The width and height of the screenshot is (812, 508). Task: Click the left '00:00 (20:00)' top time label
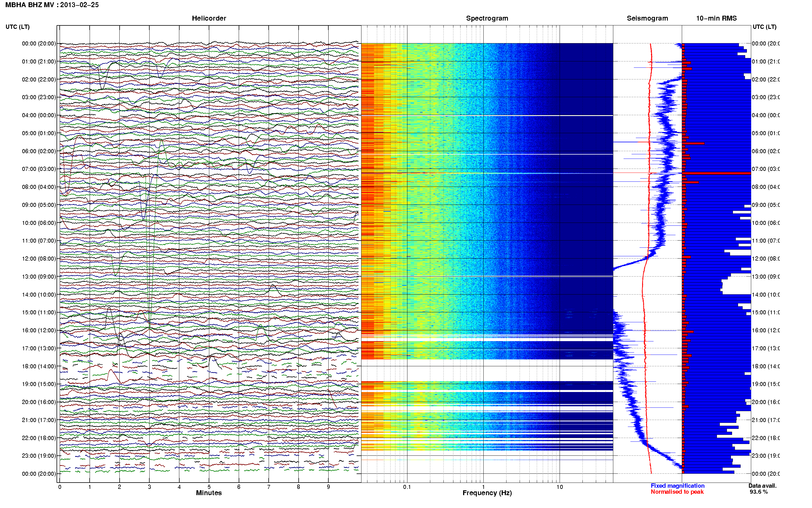point(39,43)
